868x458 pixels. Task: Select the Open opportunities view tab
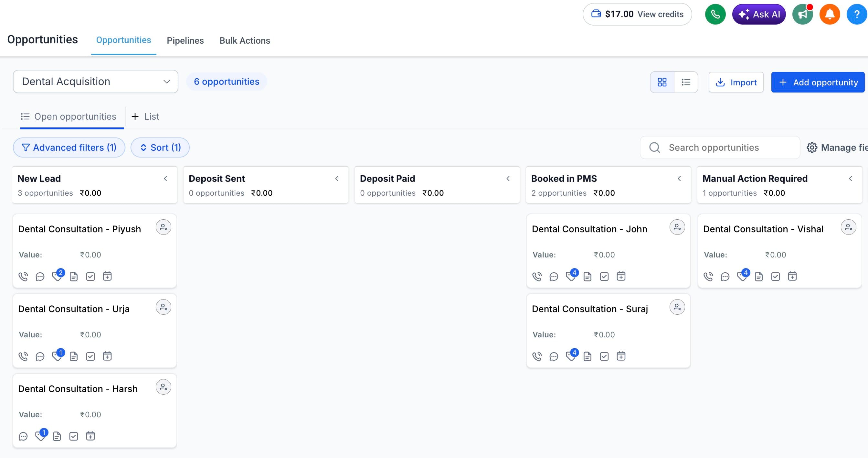click(69, 117)
